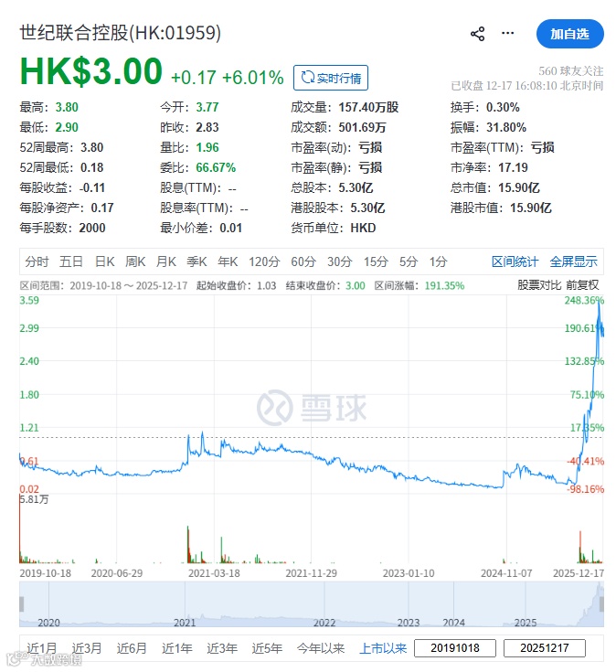This screenshot has width=616, height=672.
Task: Click the start date field 20191018
Action: tap(455, 648)
